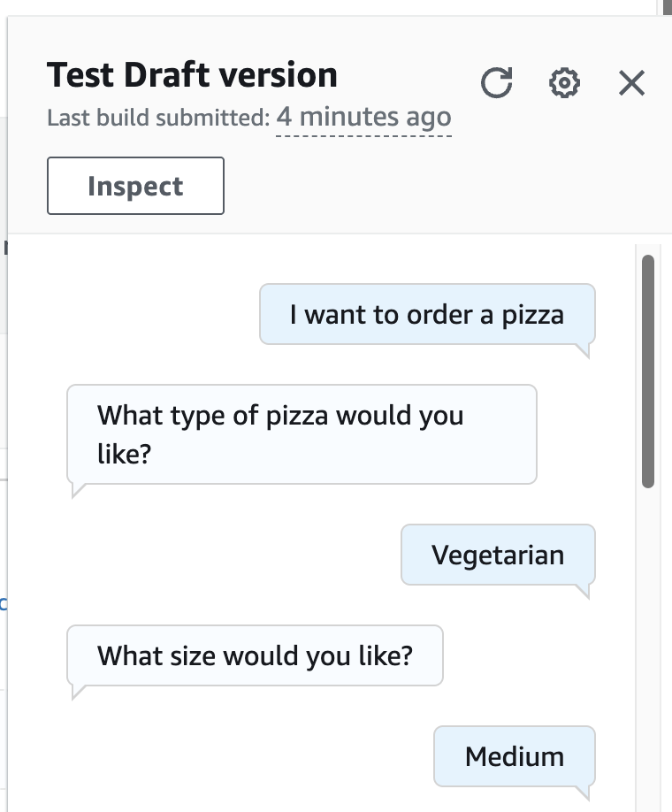The height and width of the screenshot is (812, 672).
Task: Click the "Vegetarian" reply bubble
Action: coord(498,555)
